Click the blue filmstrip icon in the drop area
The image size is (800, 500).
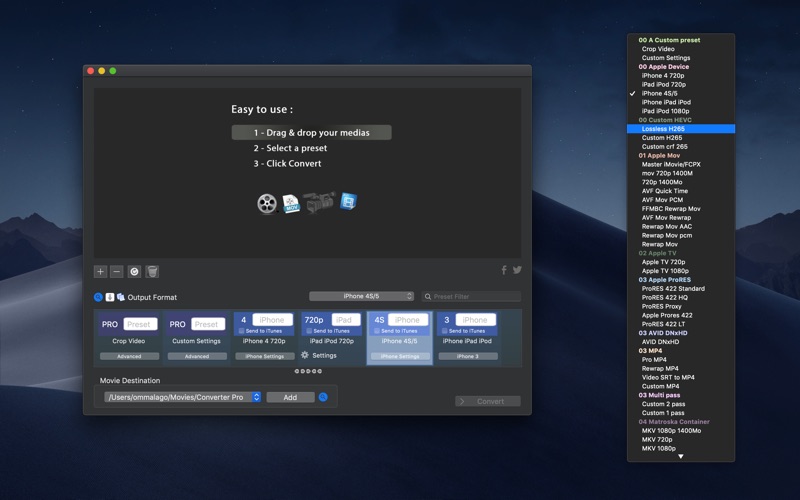(x=348, y=201)
